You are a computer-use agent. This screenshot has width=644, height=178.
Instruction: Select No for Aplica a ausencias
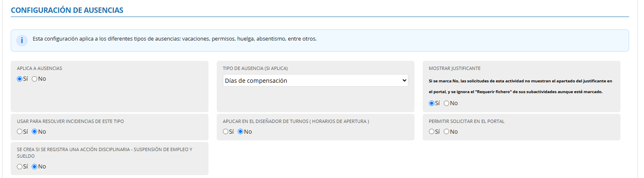pyautogui.click(x=35, y=79)
